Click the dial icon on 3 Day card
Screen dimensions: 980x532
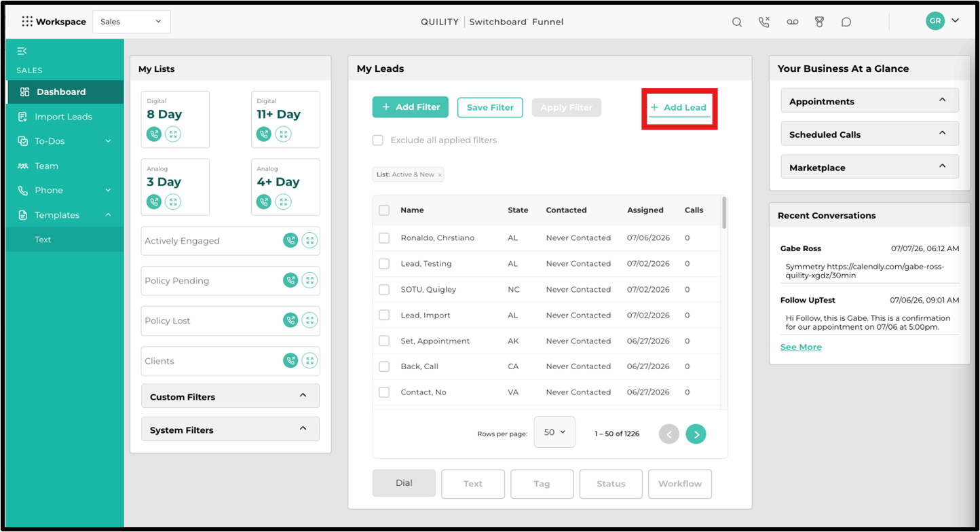(154, 202)
